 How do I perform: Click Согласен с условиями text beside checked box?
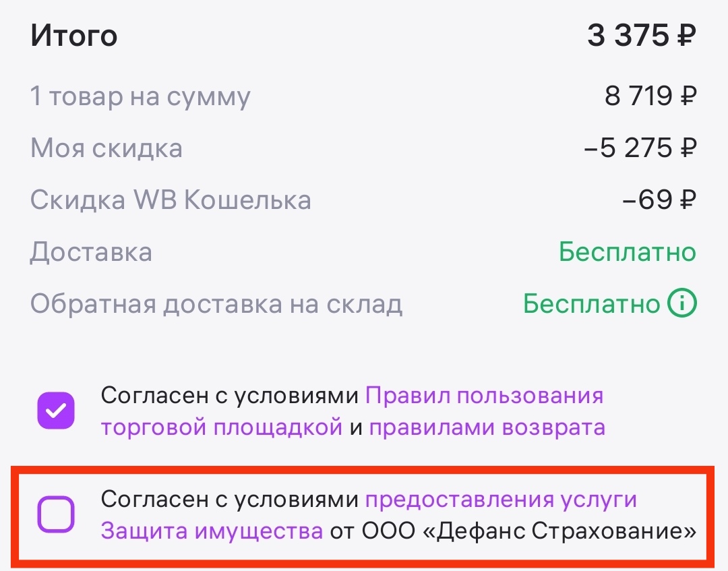[229, 396]
